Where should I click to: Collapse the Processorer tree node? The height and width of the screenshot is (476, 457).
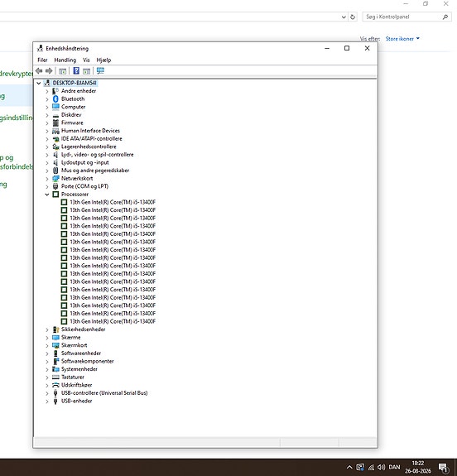[x=47, y=195]
